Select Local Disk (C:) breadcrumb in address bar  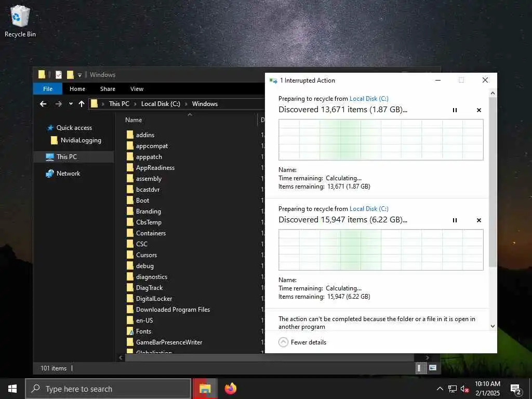click(161, 104)
